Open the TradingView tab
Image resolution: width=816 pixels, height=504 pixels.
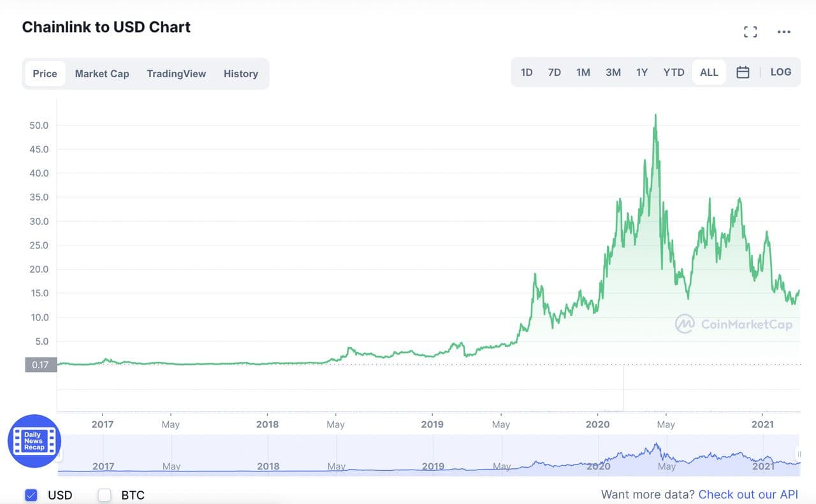(176, 74)
